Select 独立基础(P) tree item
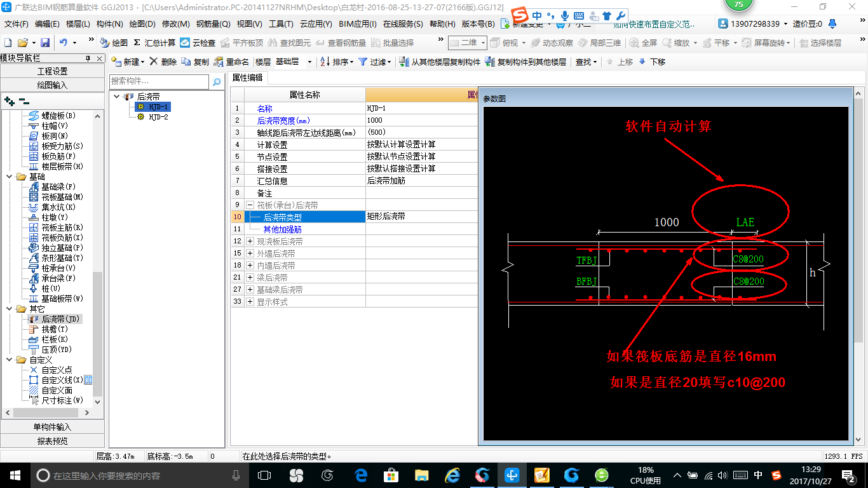This screenshot has height=488, width=868. click(x=62, y=248)
